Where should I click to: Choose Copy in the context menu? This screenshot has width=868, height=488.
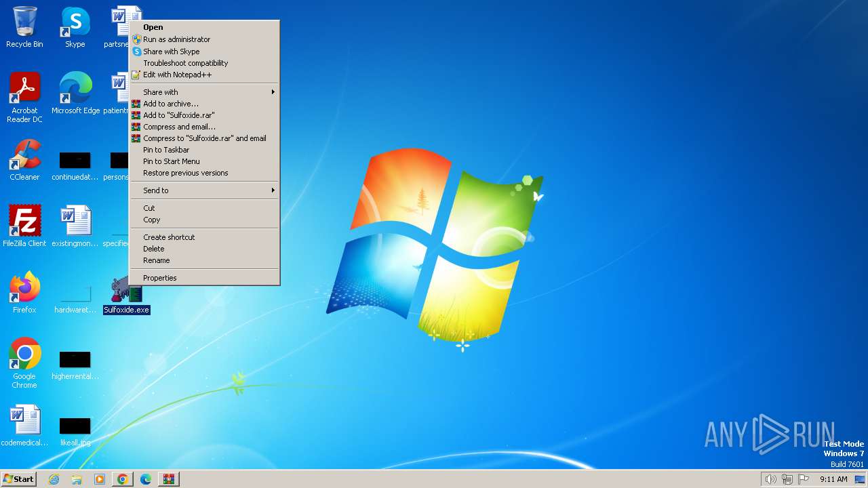[204, 220]
